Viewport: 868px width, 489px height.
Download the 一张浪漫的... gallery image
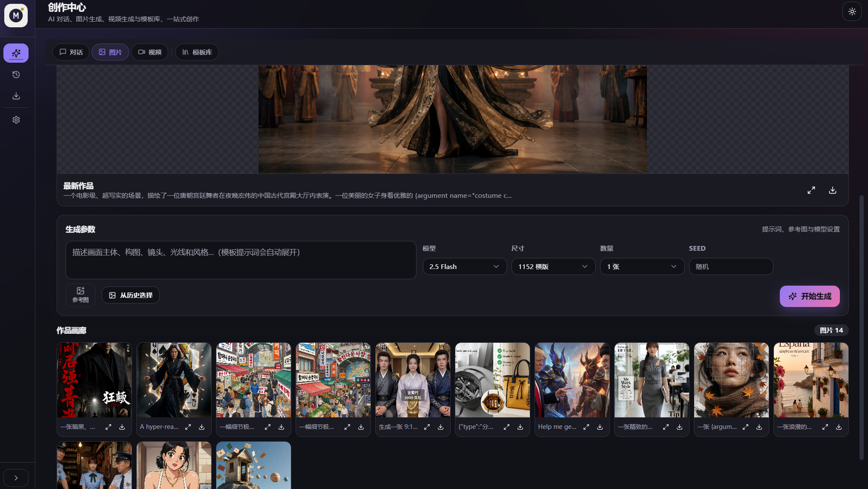[x=839, y=427]
